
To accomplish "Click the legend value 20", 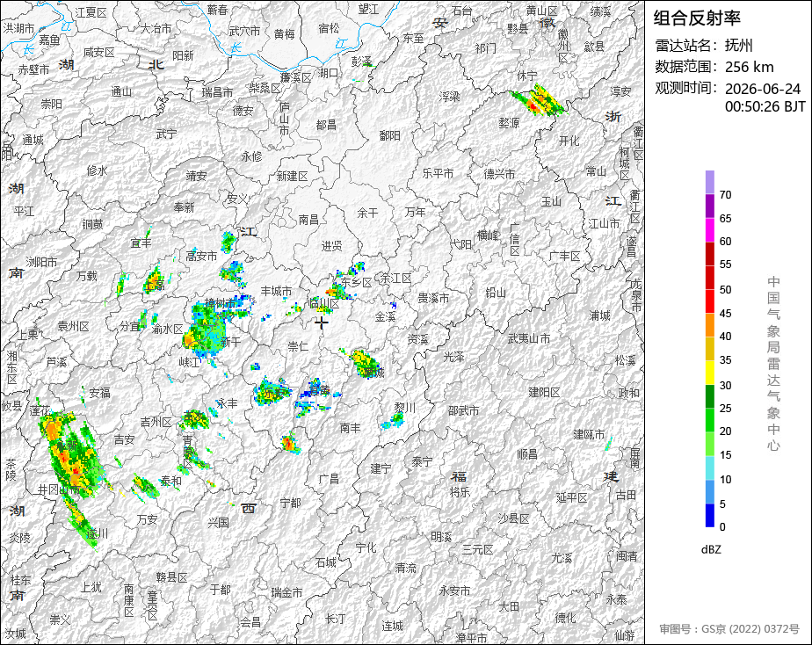I will 726,431.
